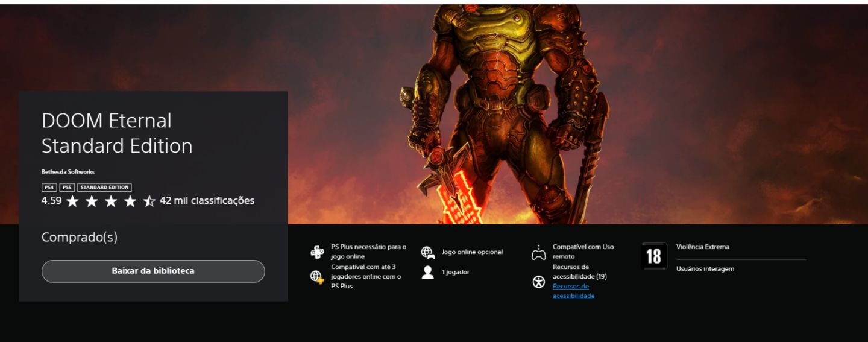
Task: Click the 4.59 rating score
Action: coord(51,201)
